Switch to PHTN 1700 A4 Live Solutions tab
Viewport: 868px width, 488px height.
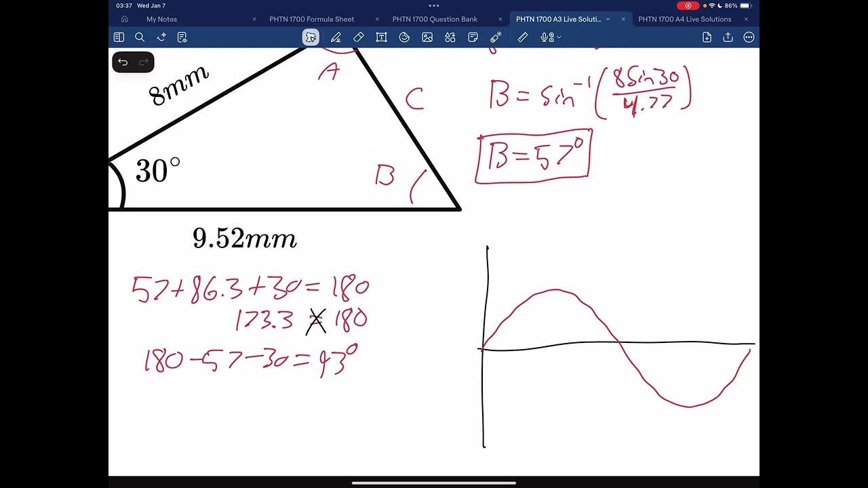(685, 19)
